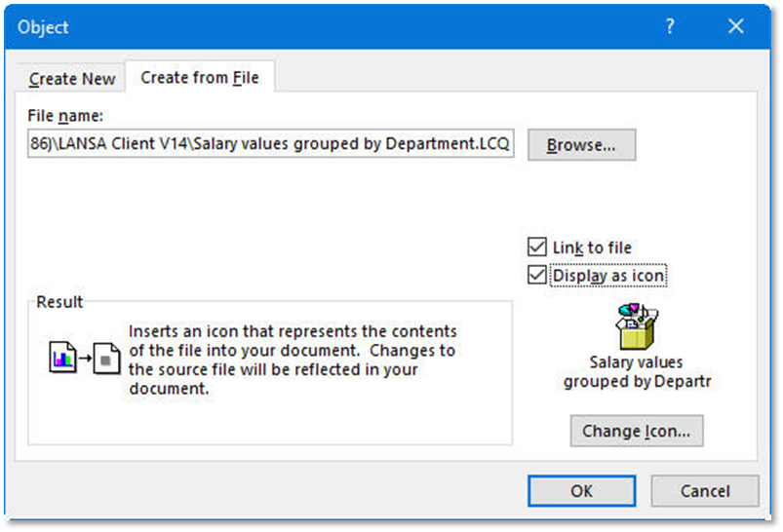Click the File name text field
783x532 pixels.
[x=270, y=144]
